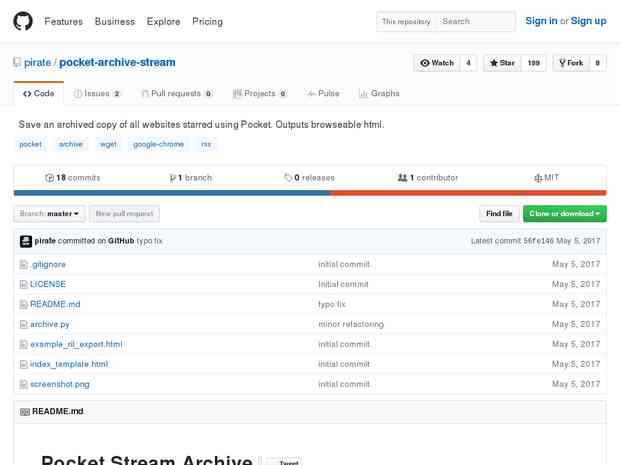Click the file icon next to index_template.html
Image resolution: width=620 pixels, height=465 pixels.
(24, 364)
